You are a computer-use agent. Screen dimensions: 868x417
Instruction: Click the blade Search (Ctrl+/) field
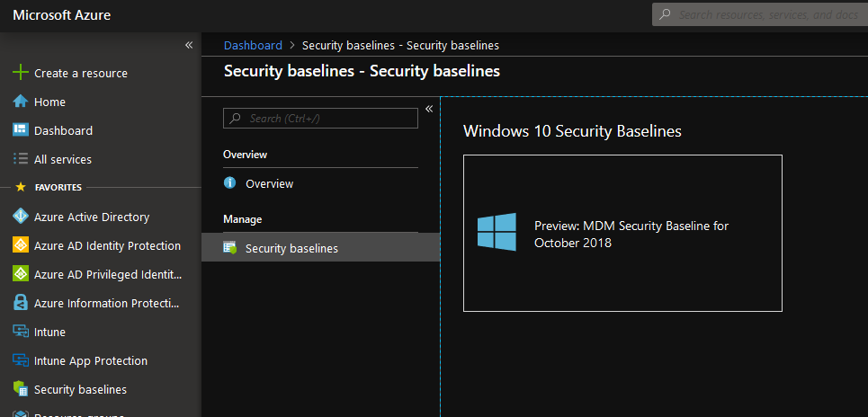pos(320,119)
